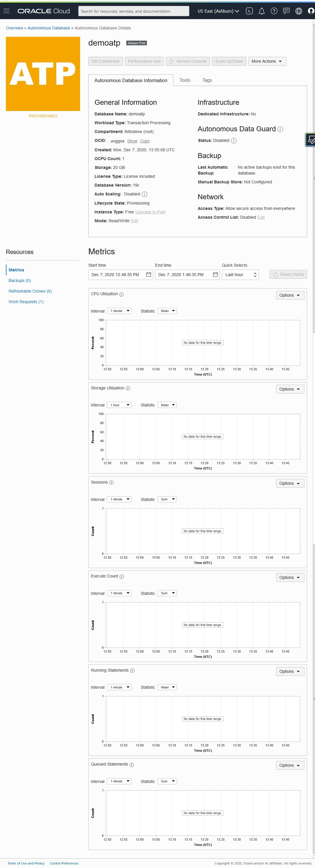Open the End time calendar picker icon
This screenshot has height=868, width=315.
tap(215, 275)
